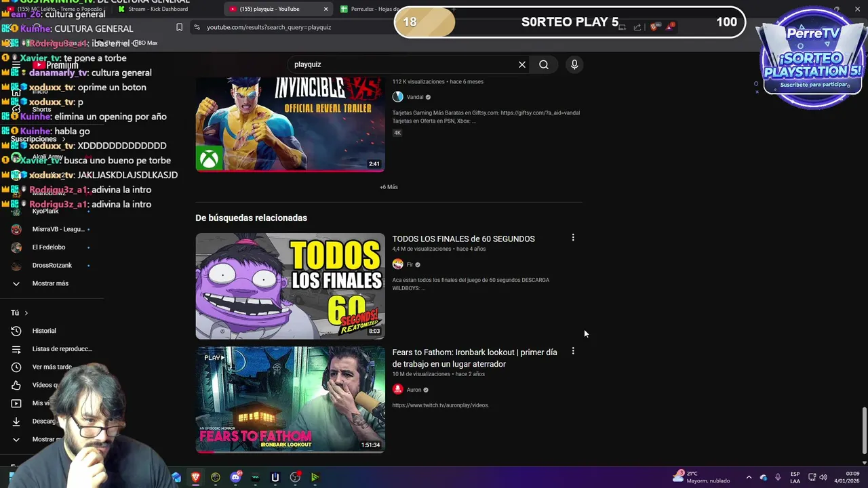Click the browser address bar URL
This screenshot has height=488, width=868.
tap(269, 27)
